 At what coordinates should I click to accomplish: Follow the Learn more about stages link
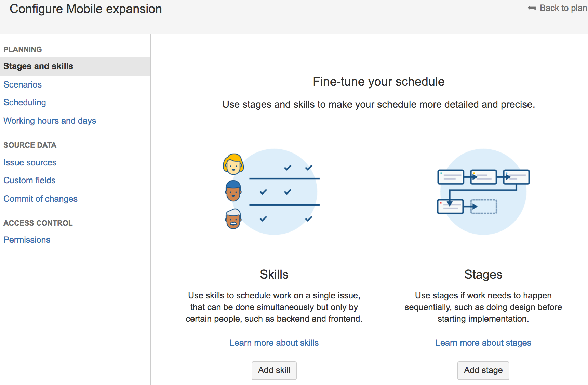tap(483, 343)
